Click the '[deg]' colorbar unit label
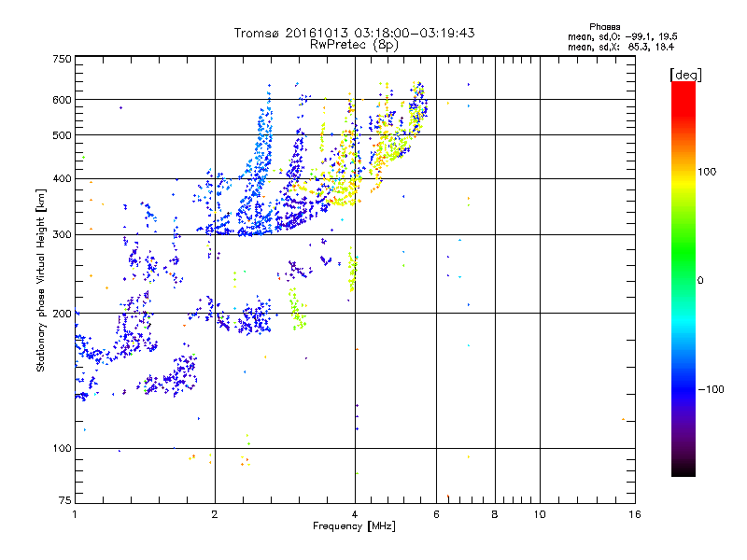Screen dimensions: 747x560 (685, 75)
